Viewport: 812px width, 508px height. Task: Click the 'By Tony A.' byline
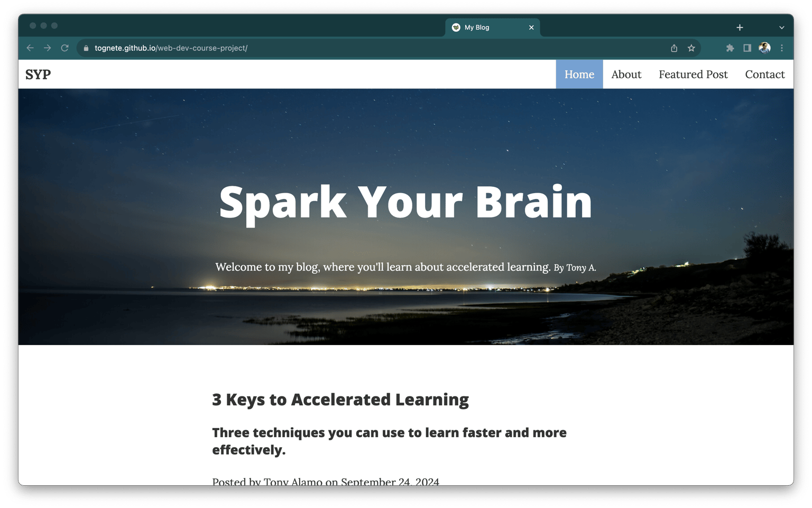(x=575, y=268)
